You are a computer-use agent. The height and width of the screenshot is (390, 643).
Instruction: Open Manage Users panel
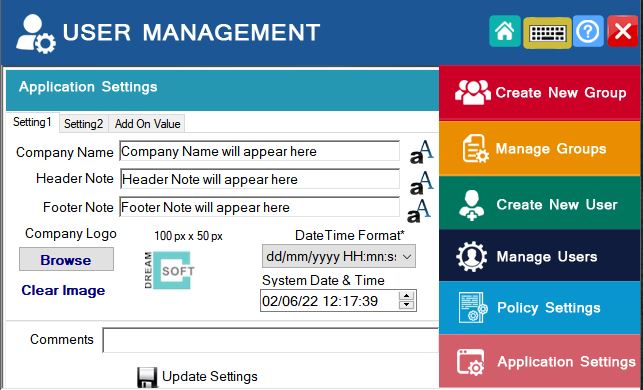[x=540, y=256]
